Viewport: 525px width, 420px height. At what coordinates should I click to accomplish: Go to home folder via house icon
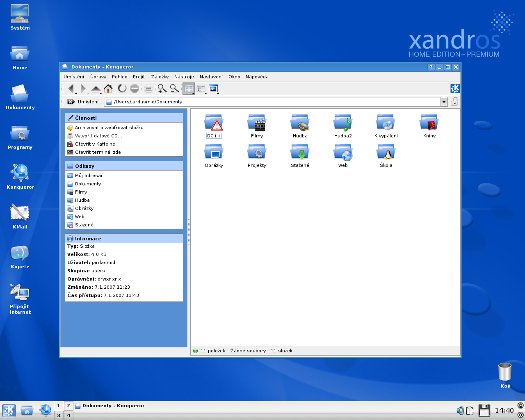pos(108,88)
